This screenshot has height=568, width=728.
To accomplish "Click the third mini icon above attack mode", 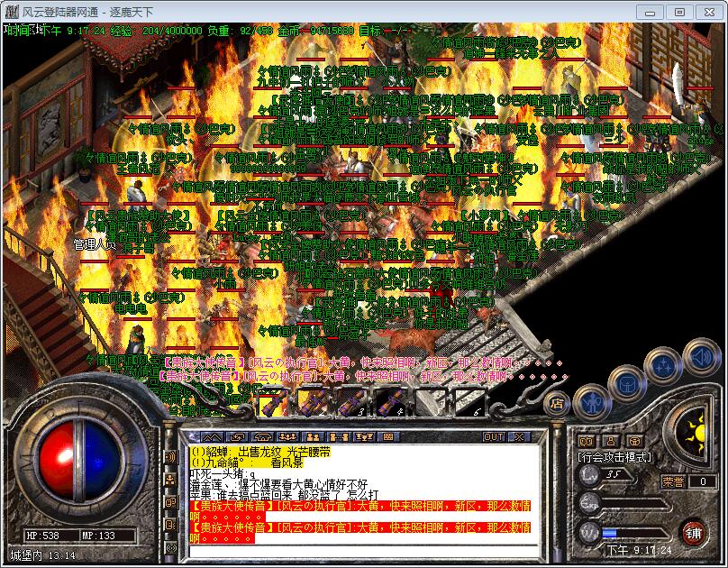I will pyautogui.click(x=634, y=441).
